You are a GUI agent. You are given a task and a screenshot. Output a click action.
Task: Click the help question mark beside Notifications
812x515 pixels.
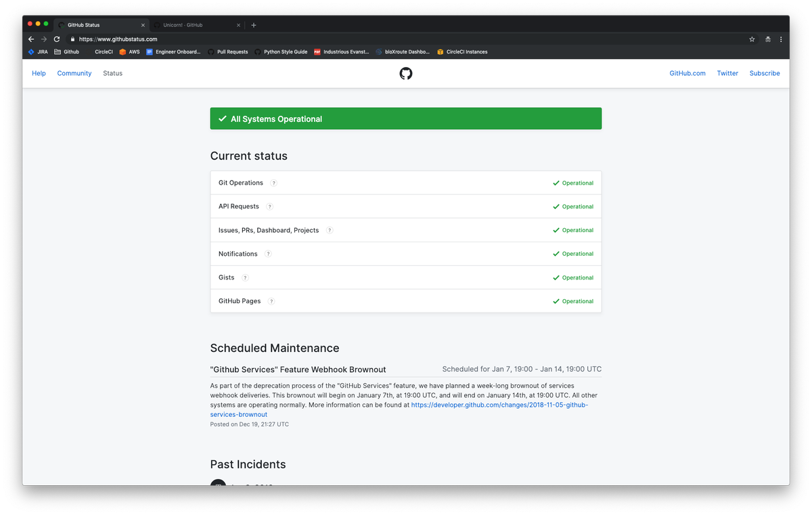point(268,254)
